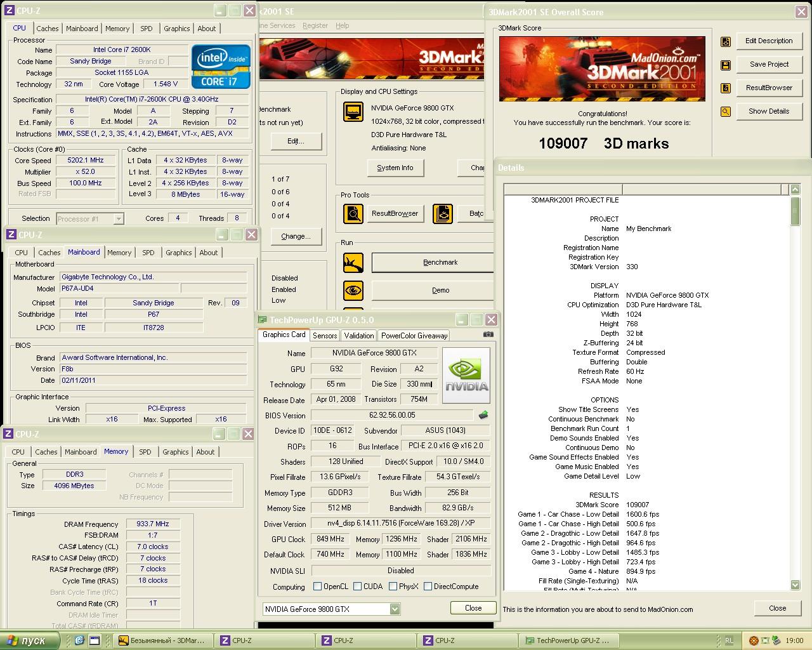Click the Start button labeled пуск
812x650 pixels.
(x=30, y=641)
